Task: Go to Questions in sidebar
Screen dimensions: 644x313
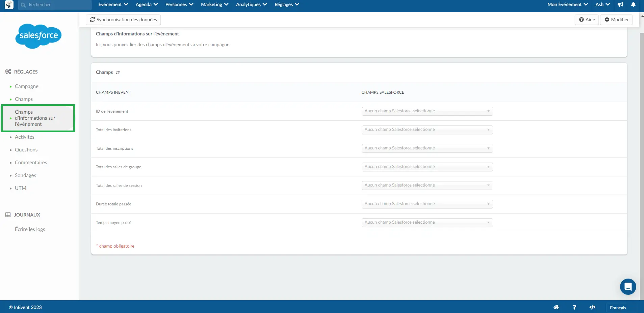Action: coord(26,150)
